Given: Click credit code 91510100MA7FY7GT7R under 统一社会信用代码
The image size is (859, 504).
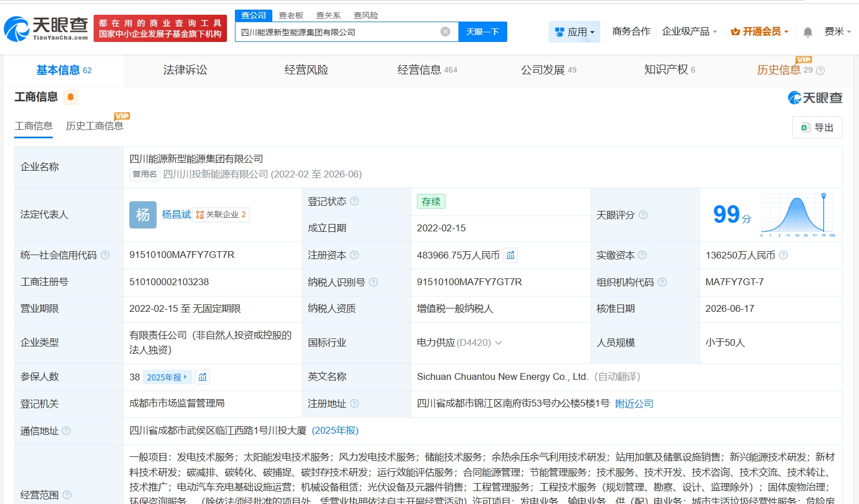Looking at the screenshot, I should pos(182,255).
